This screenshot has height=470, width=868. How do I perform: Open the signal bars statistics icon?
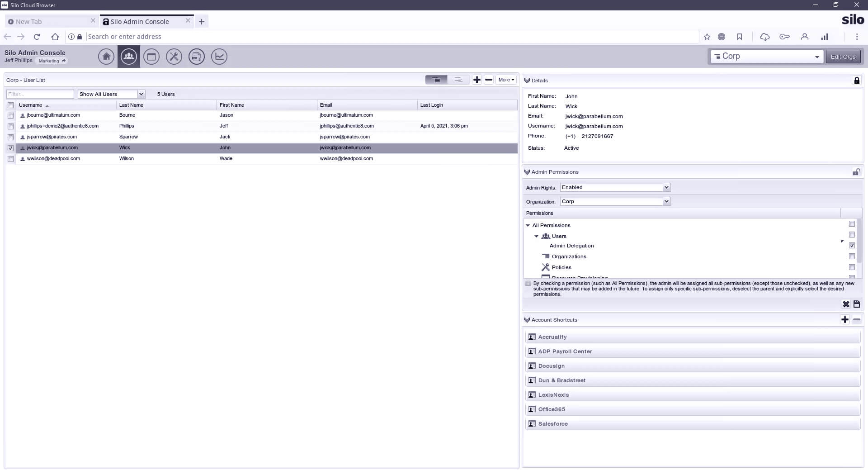point(825,37)
